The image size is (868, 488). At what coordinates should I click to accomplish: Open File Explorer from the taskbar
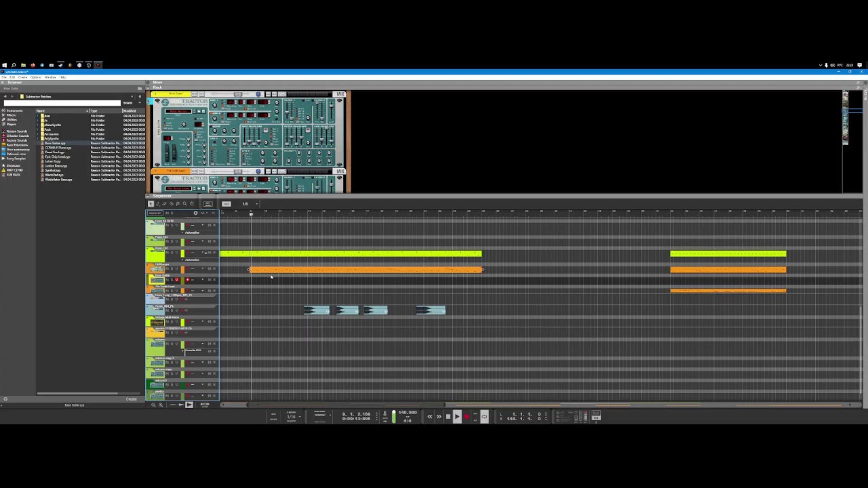click(x=23, y=65)
